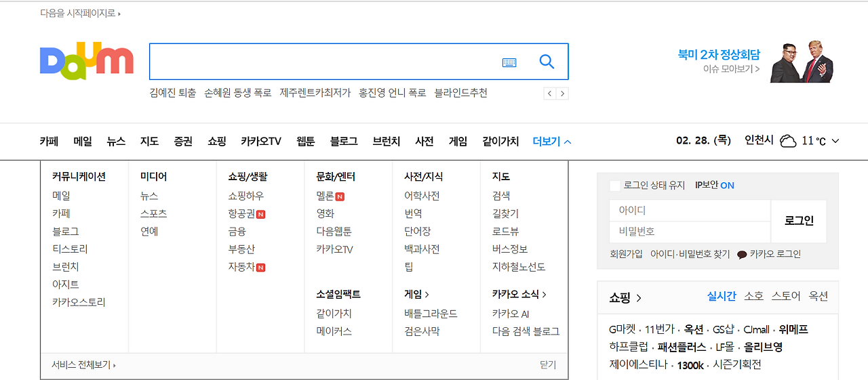Open 지하철노선도 link

tap(519, 267)
